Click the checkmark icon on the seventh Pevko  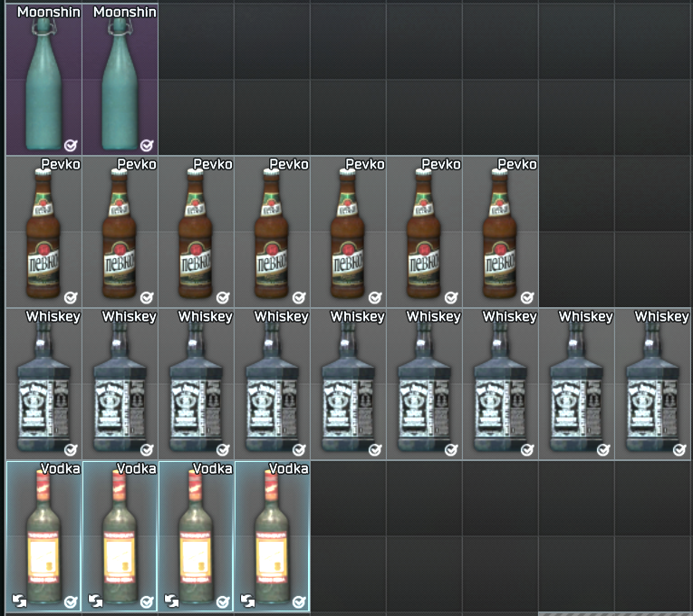click(x=527, y=297)
